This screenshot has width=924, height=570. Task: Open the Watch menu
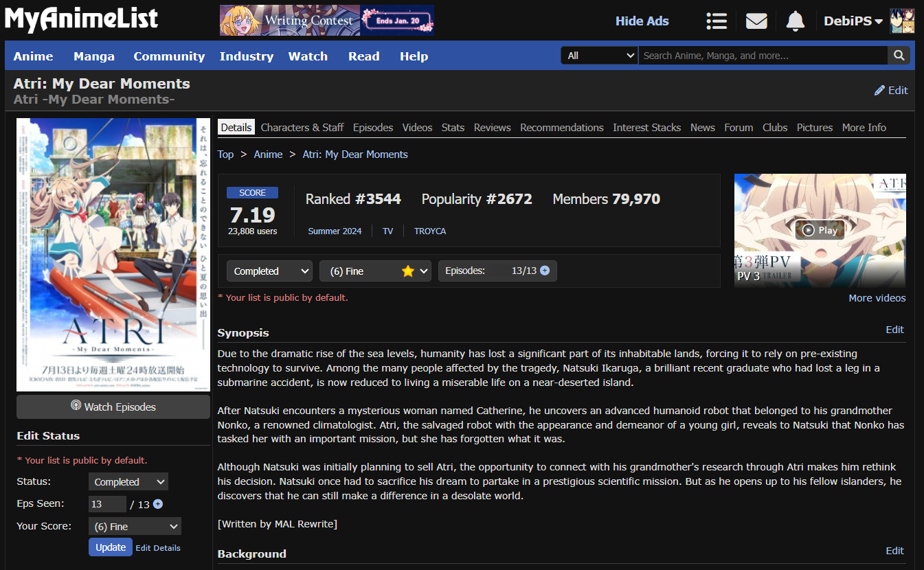coord(308,56)
